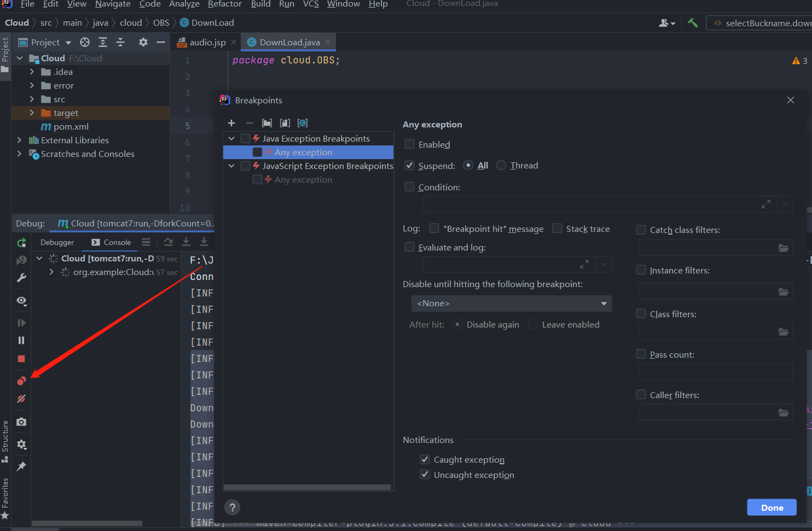The image size is (812, 531).
Task: Open selectBuckname run configuration selector
Action: click(761, 23)
